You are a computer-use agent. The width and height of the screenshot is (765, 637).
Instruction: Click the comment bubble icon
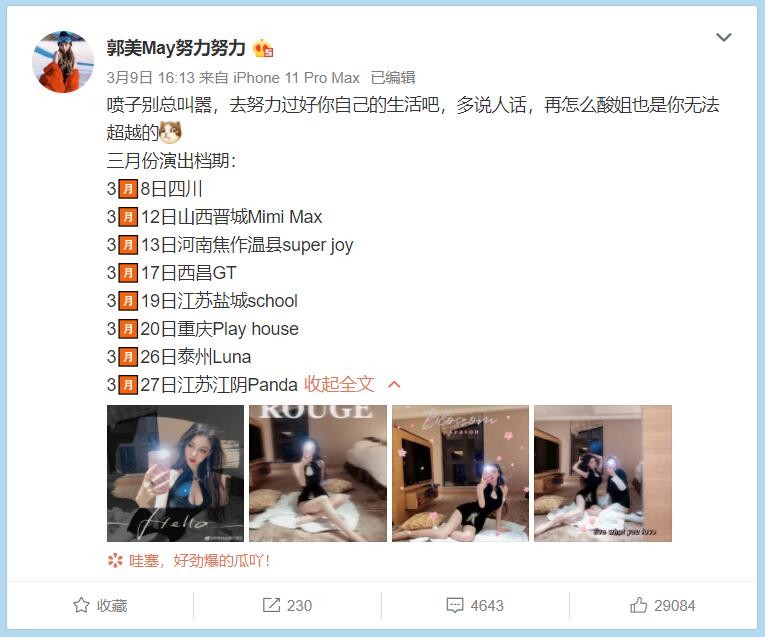tap(455, 605)
